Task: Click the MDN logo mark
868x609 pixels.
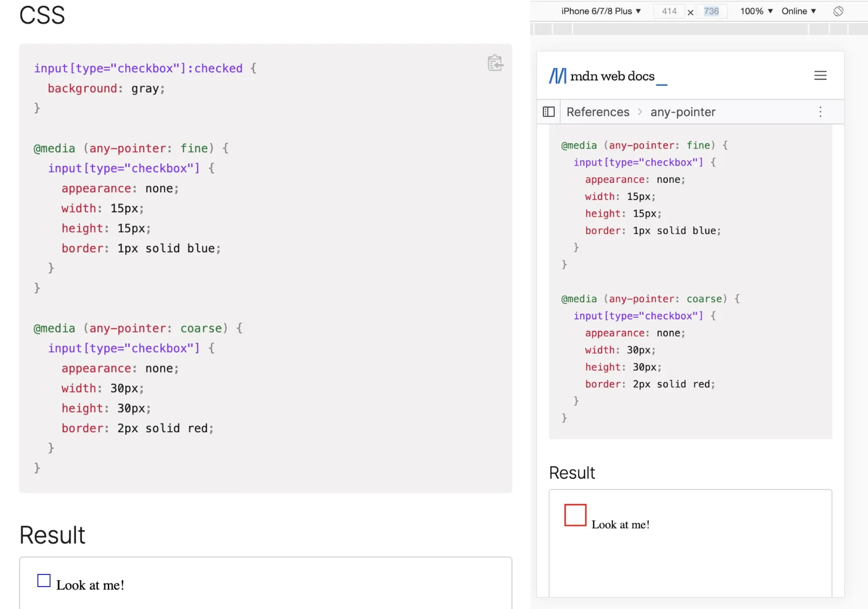Action: 557,76
